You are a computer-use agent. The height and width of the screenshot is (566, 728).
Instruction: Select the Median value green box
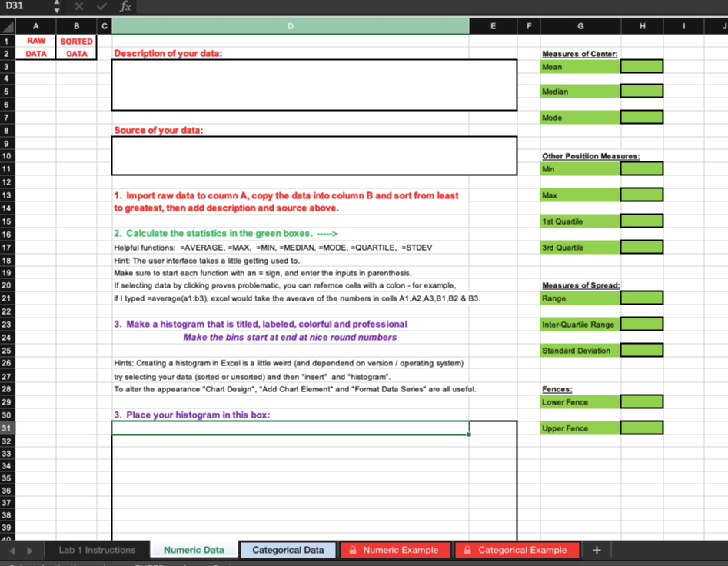point(642,91)
